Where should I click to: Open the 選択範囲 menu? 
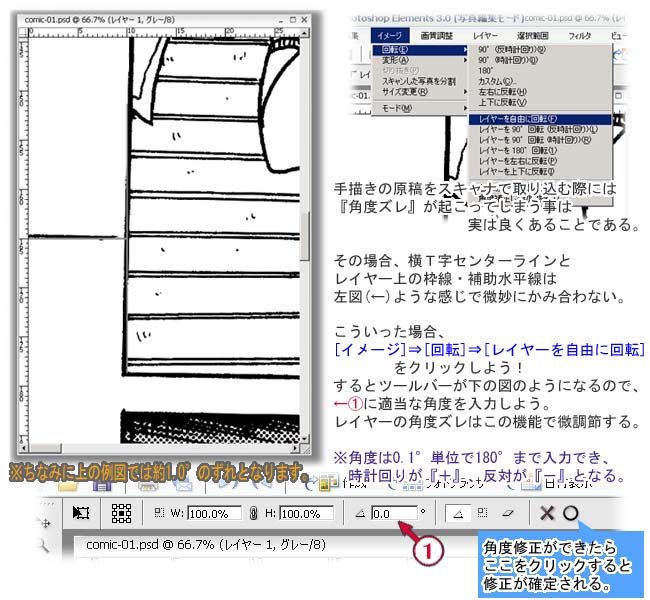tap(533, 36)
